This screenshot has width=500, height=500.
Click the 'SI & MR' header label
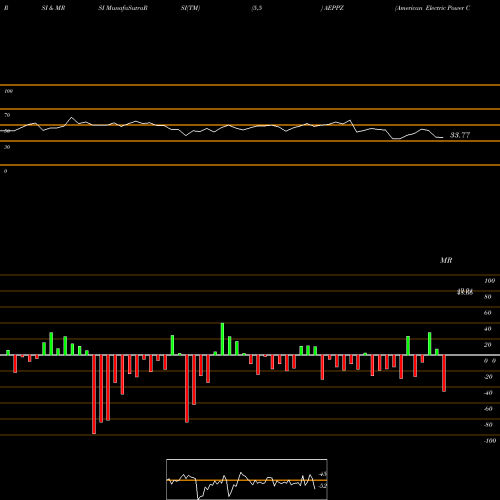53,8
